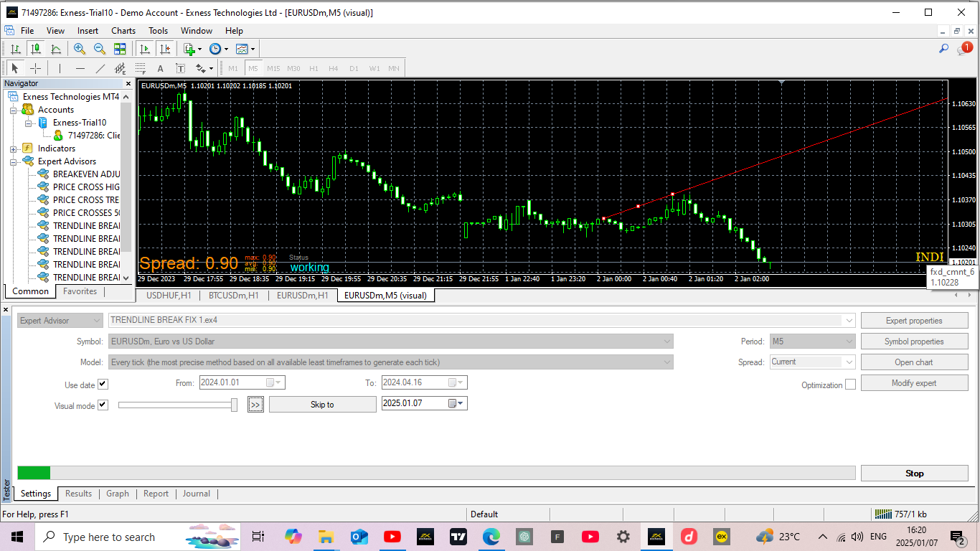Image resolution: width=980 pixels, height=551 pixels.
Task: Expand the Indicators tree node
Action: 13,149
